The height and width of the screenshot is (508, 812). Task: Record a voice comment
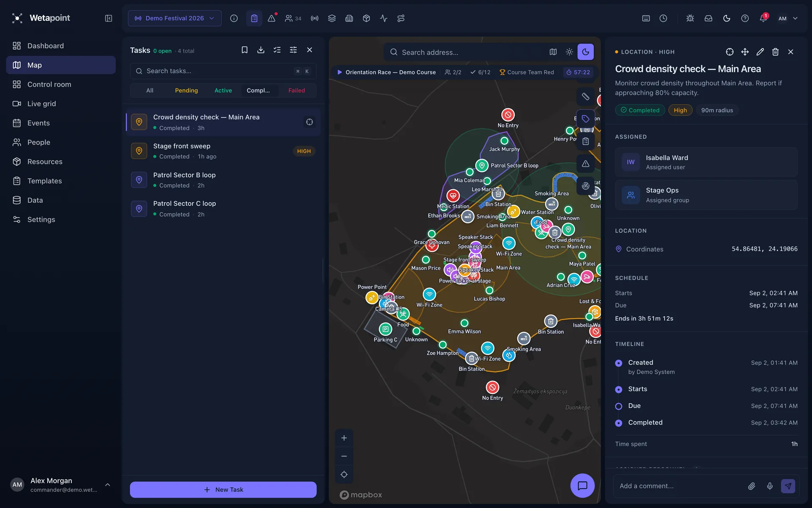(x=770, y=486)
